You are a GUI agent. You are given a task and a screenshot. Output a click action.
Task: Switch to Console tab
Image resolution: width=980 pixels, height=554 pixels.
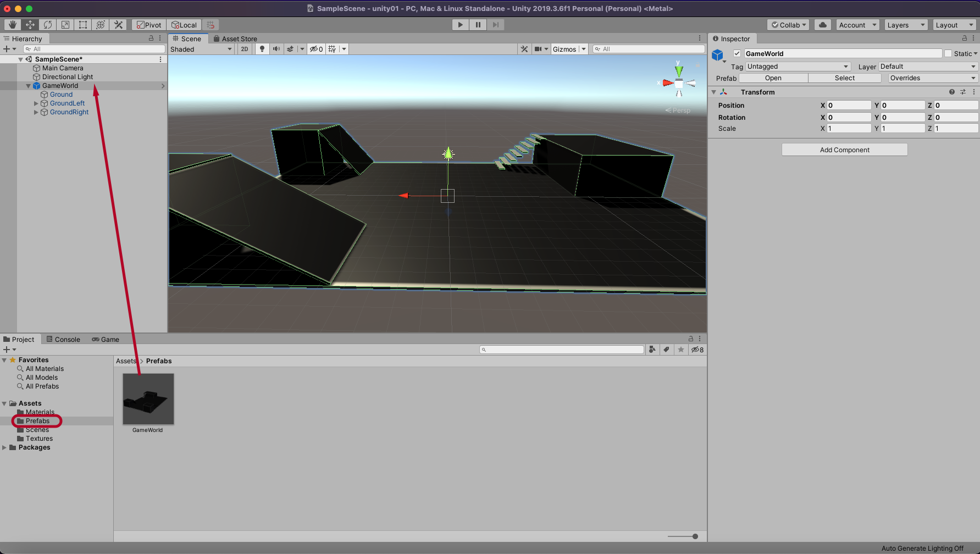(x=63, y=339)
